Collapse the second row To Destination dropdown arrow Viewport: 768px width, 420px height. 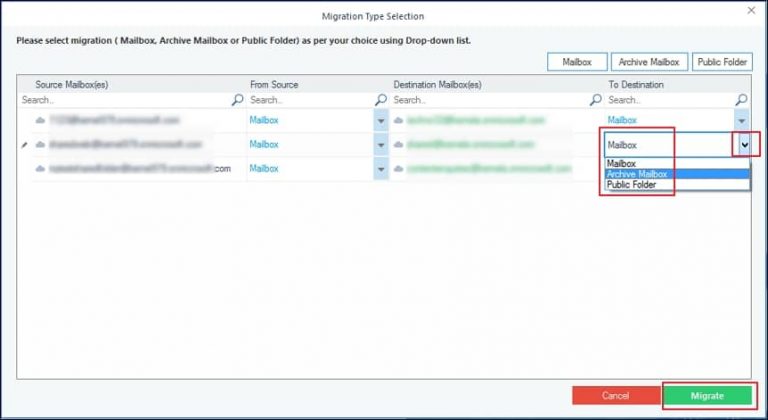(x=744, y=145)
